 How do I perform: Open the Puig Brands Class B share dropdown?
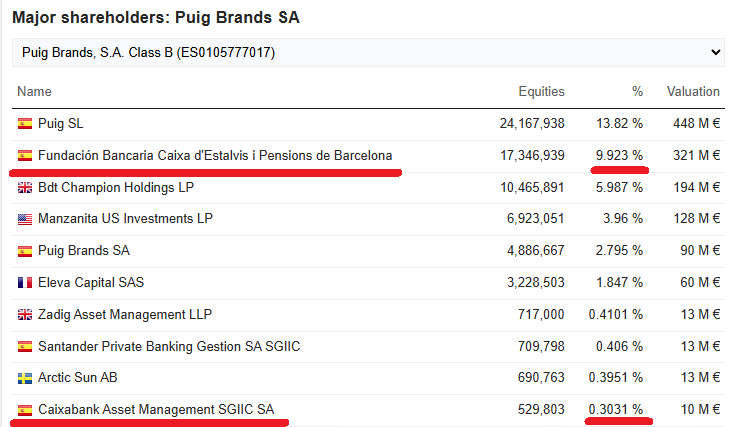[368, 52]
